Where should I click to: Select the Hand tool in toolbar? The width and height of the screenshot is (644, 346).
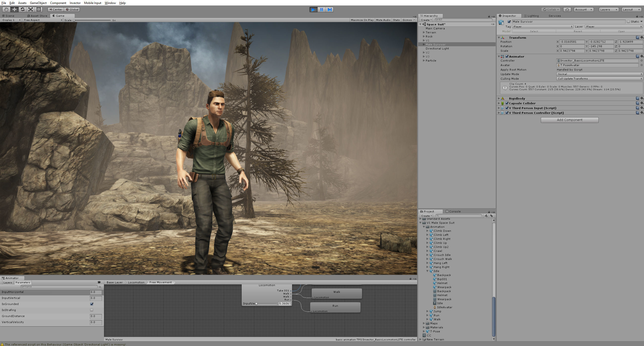[x=6, y=10]
